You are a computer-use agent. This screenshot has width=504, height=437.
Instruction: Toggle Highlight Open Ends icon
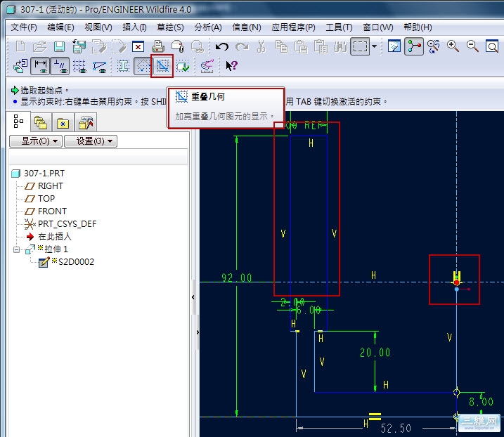coord(143,66)
